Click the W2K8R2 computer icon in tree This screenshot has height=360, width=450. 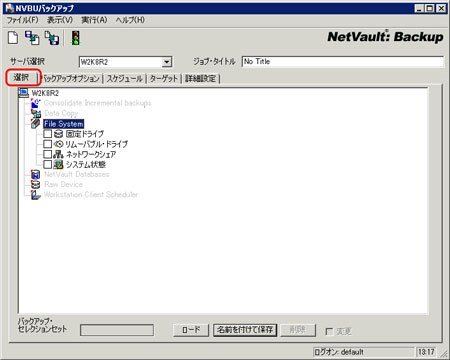coord(23,93)
